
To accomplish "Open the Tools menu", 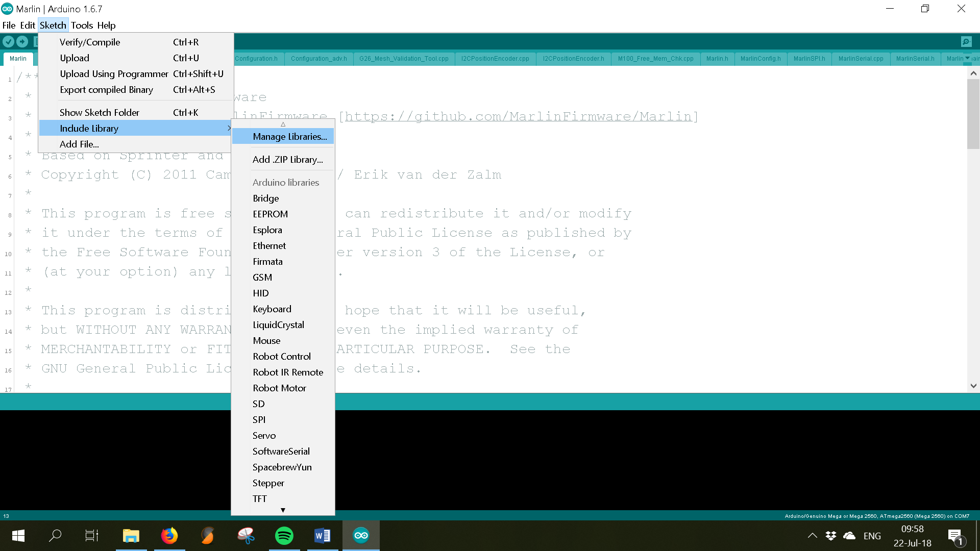I will click(82, 25).
